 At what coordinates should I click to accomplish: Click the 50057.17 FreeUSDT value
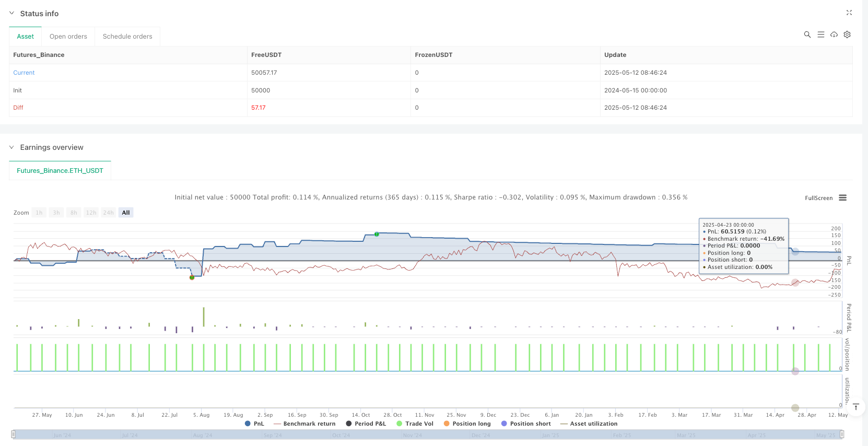[264, 73]
